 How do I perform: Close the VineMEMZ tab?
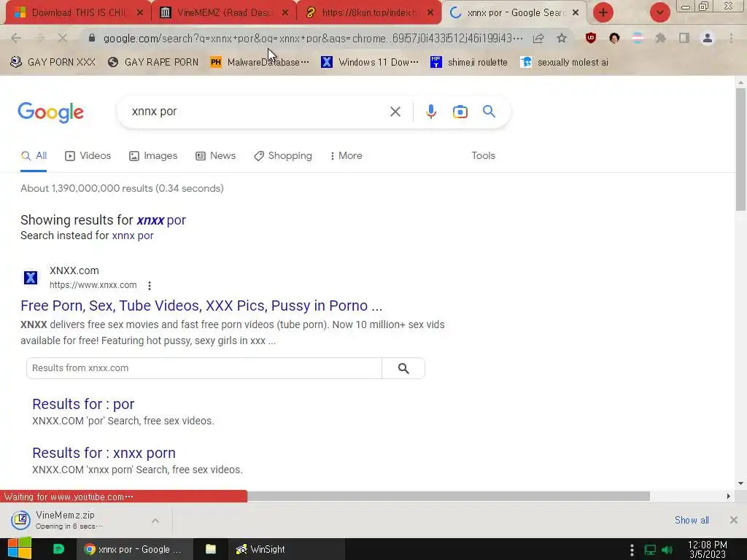pos(285,13)
